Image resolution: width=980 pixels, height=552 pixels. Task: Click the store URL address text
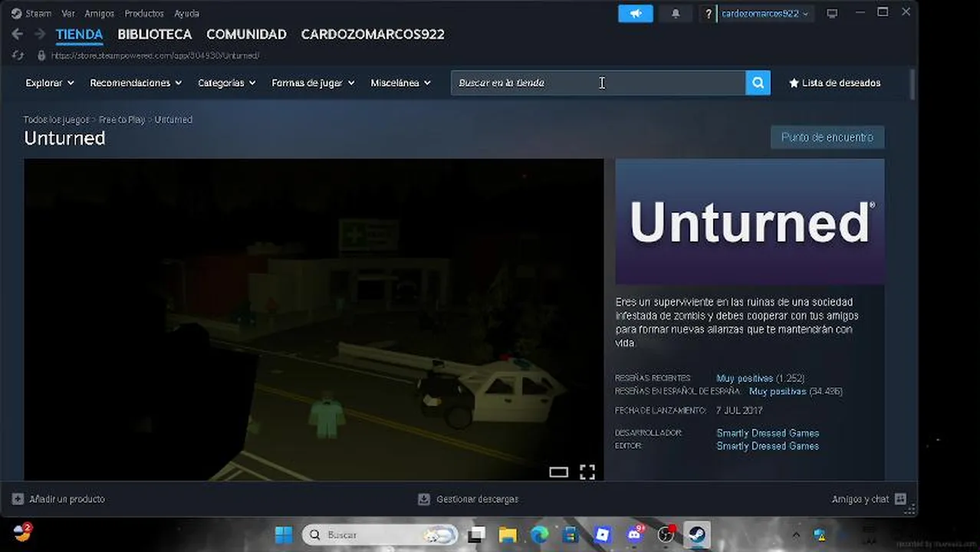155,55
